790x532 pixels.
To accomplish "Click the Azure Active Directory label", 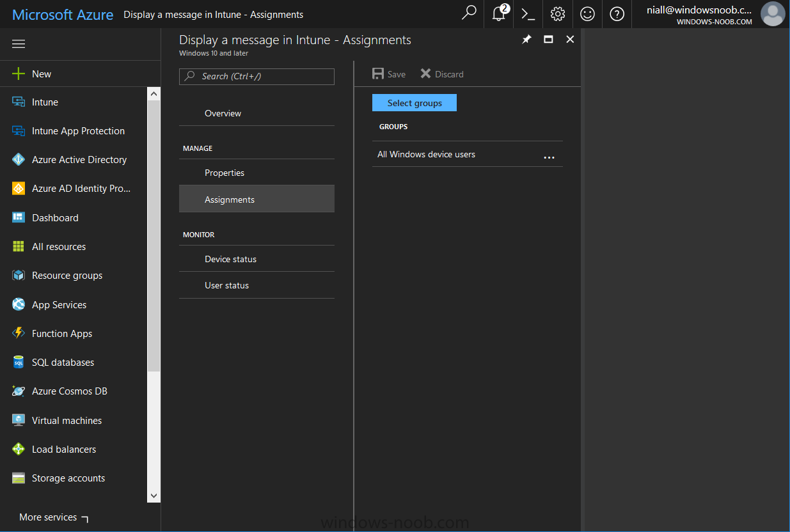I will [79, 160].
